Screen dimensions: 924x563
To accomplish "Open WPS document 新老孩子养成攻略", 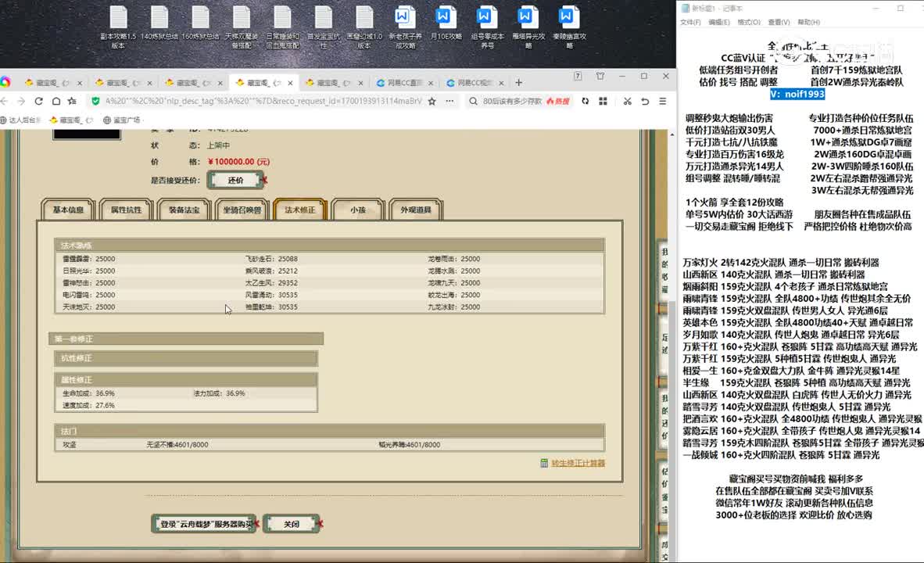I will point(405,27).
